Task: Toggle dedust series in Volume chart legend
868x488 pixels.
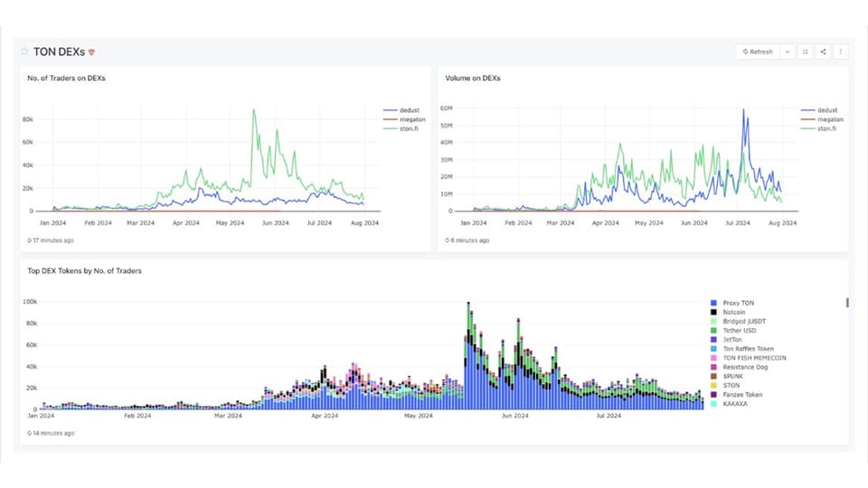Action: click(819, 110)
